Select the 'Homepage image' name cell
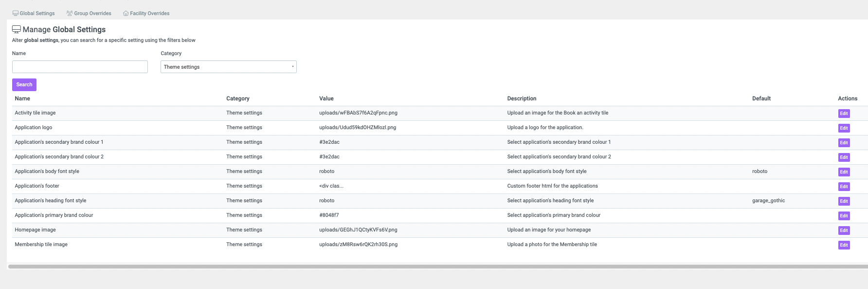Screen dimensions: 868x289 tap(35, 230)
